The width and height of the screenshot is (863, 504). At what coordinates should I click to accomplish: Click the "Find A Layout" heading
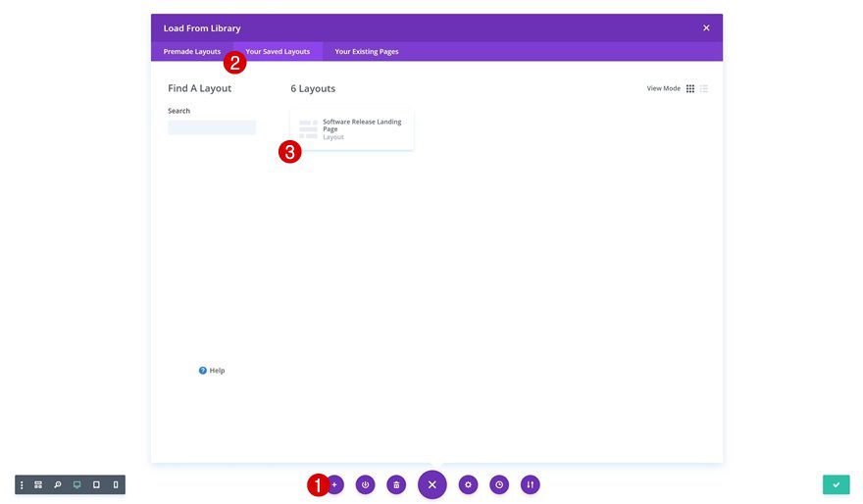(x=199, y=88)
